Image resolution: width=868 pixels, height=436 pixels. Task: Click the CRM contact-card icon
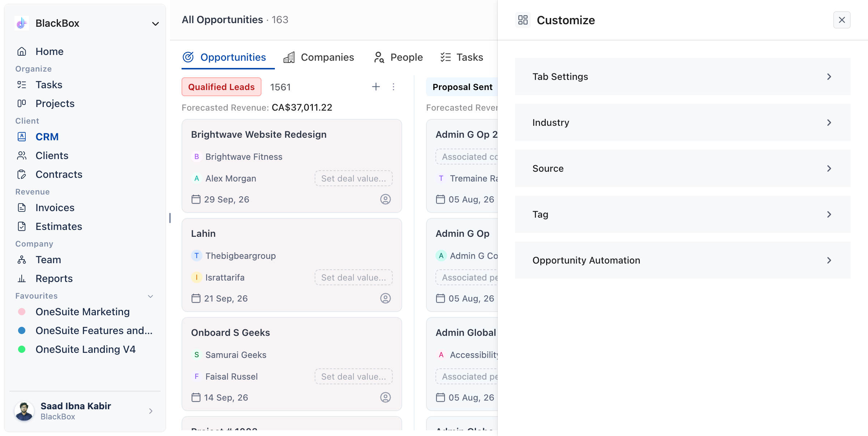coord(22,137)
